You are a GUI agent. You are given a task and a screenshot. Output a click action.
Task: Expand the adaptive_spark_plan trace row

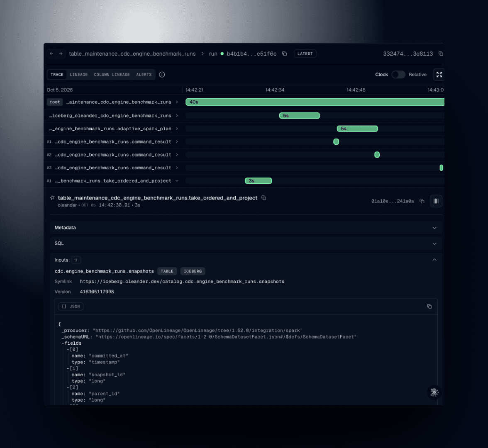177,129
